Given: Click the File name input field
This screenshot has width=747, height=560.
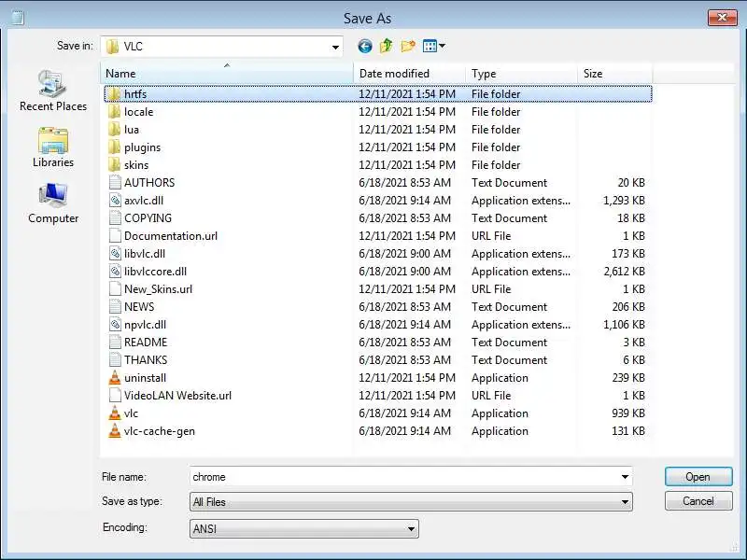Looking at the screenshot, I should (x=411, y=477).
